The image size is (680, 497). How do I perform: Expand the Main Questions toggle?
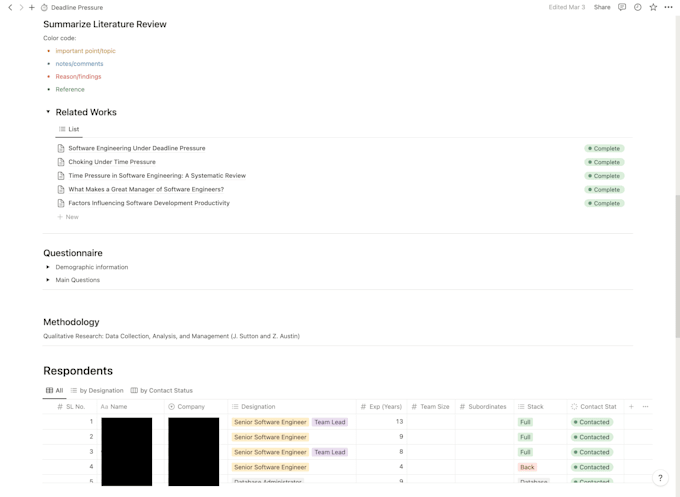coord(48,280)
